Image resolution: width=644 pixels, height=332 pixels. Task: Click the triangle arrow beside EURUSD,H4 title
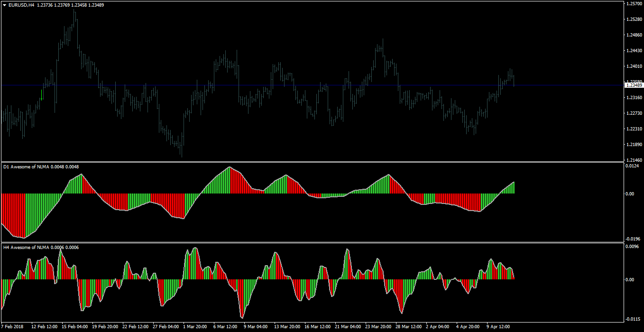[x=5, y=5]
